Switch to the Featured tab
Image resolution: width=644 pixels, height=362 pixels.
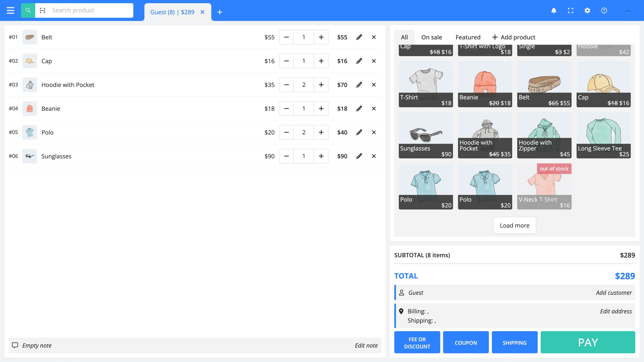point(468,37)
